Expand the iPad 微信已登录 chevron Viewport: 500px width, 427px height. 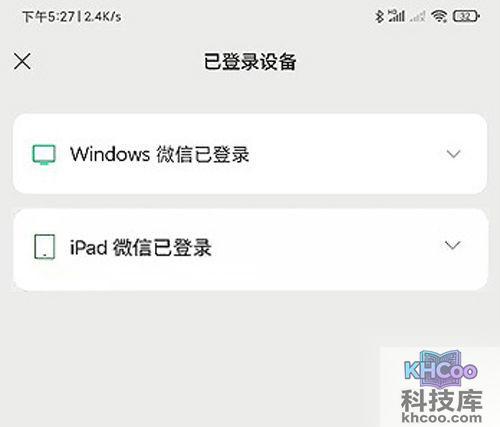(x=453, y=245)
